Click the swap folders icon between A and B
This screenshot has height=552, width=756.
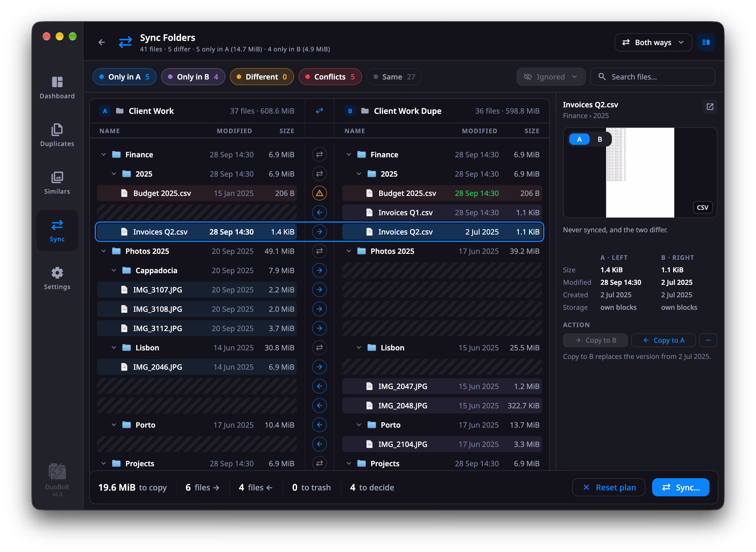coord(319,111)
